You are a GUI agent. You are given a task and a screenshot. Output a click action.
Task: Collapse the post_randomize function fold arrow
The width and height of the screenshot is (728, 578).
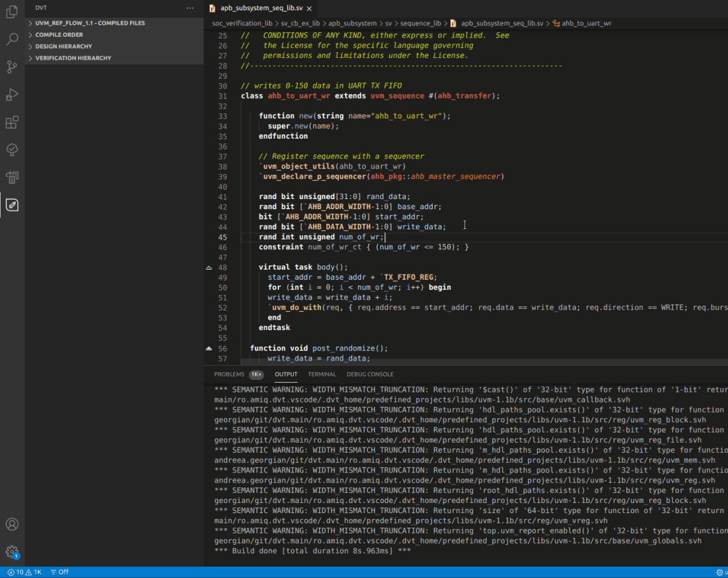coord(209,348)
